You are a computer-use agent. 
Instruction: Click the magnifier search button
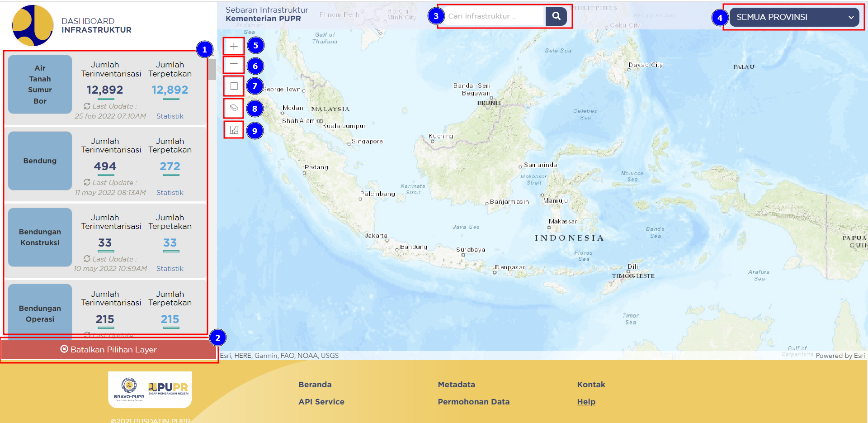(556, 16)
